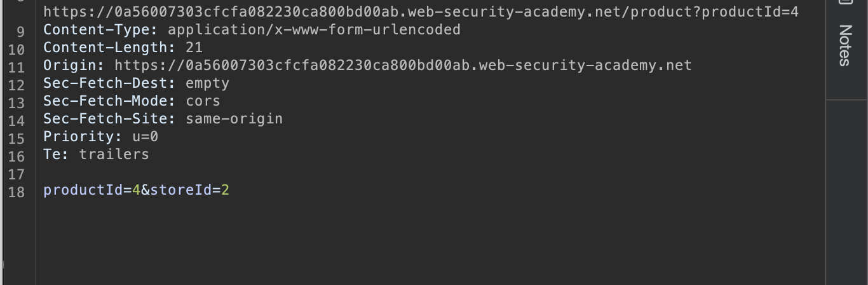Click the Origin header URL
Screen dimensions: 868x285
pyautogui.click(x=403, y=65)
